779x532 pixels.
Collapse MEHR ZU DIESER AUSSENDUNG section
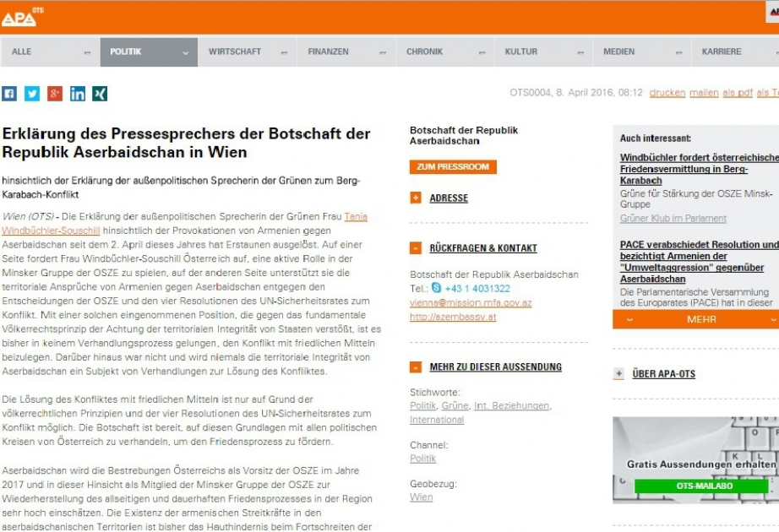point(416,367)
